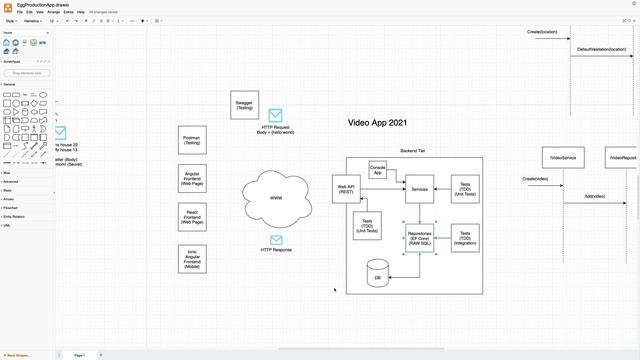
Task: Select the Swagger (Testing) box on canvas
Action: [244, 105]
